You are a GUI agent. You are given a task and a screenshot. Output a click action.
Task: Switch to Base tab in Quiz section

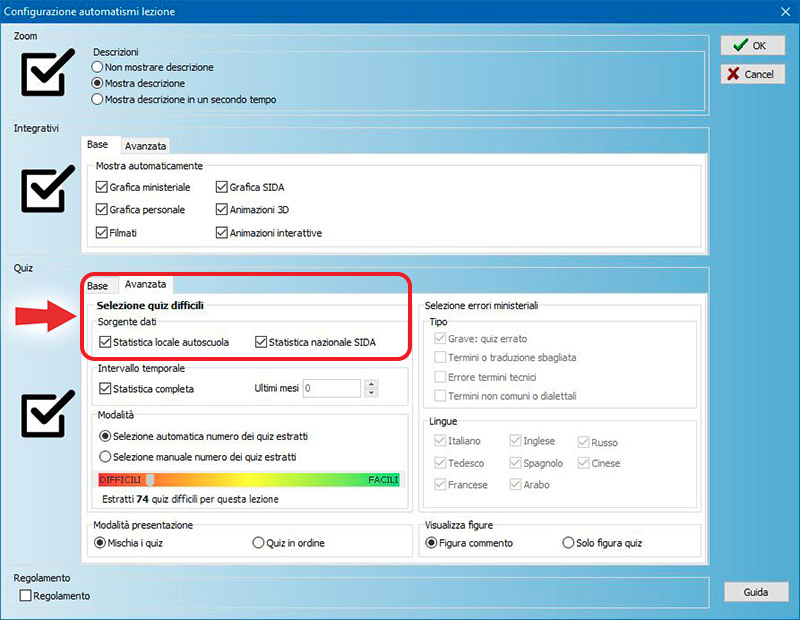click(97, 286)
